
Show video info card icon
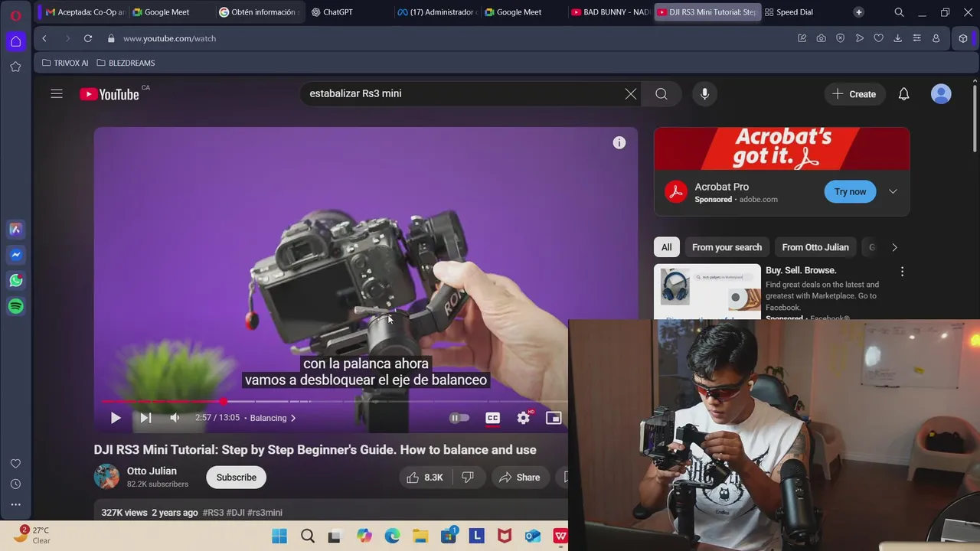619,143
